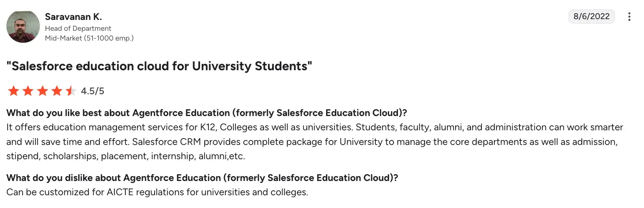Click Saravanan K.'s profile photo
This screenshot has height=208, width=644.
(23, 26)
